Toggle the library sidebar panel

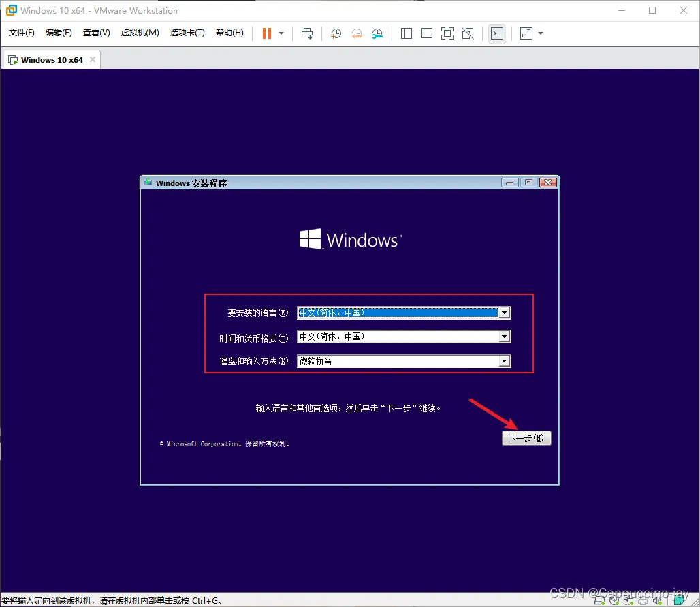(407, 33)
